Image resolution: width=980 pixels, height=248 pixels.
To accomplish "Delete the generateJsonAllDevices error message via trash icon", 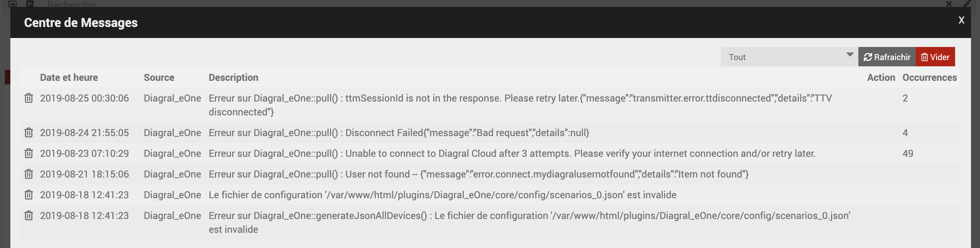I will [29, 216].
